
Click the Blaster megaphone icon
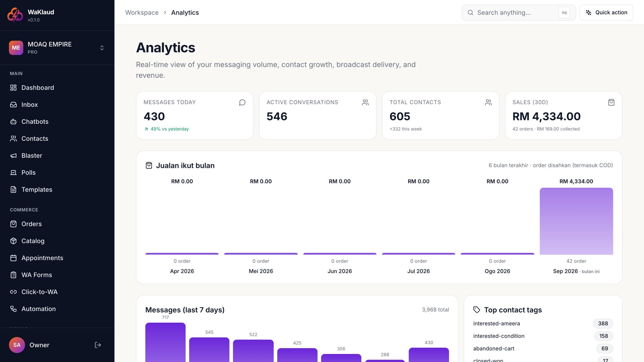click(13, 156)
